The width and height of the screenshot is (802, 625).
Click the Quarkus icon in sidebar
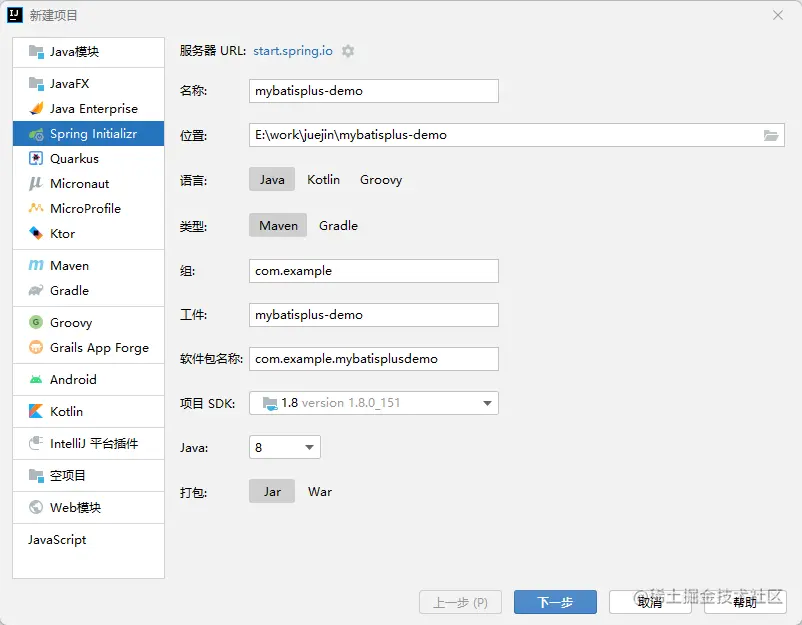(36, 159)
